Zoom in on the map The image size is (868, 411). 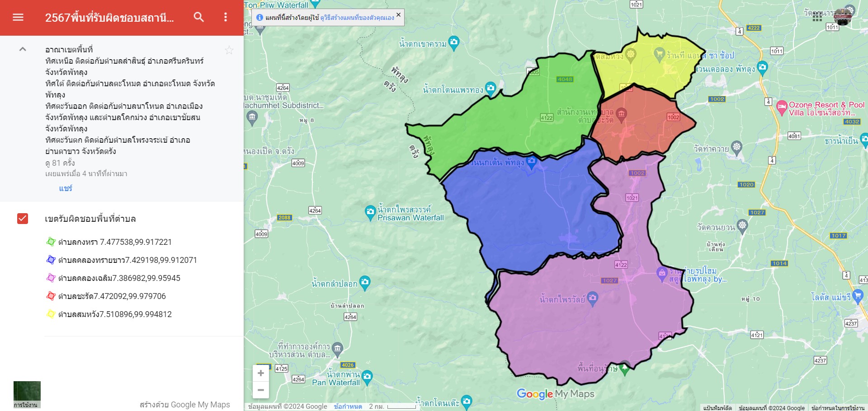(261, 373)
